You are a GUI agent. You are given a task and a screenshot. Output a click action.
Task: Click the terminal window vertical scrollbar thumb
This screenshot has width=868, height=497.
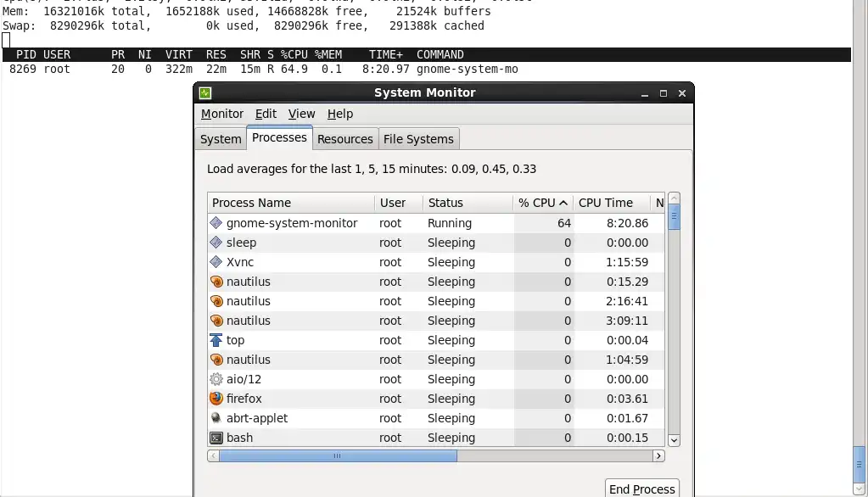point(860,464)
